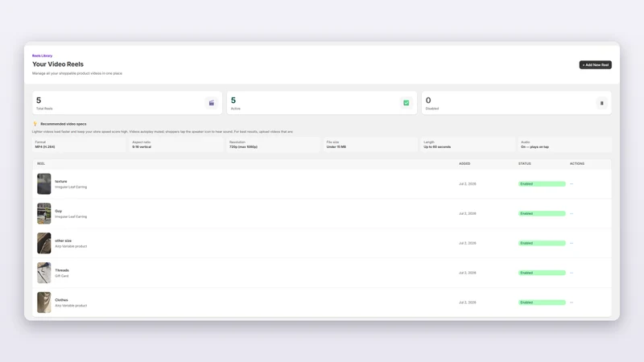The width and height of the screenshot is (644, 362).
Task: Open the texture reel thumbnail
Action: tap(44, 184)
